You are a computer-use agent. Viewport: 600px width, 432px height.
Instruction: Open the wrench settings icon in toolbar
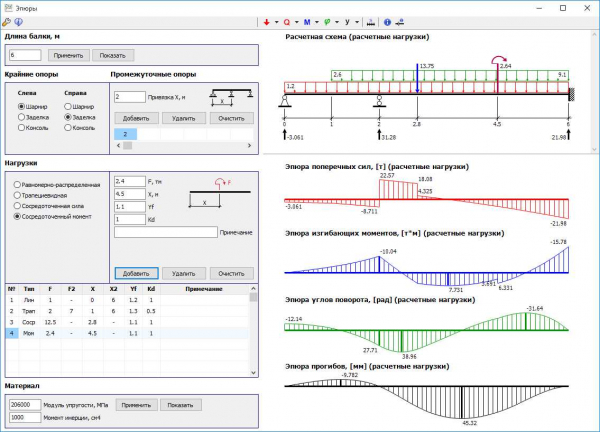pyautogui.click(x=7, y=22)
